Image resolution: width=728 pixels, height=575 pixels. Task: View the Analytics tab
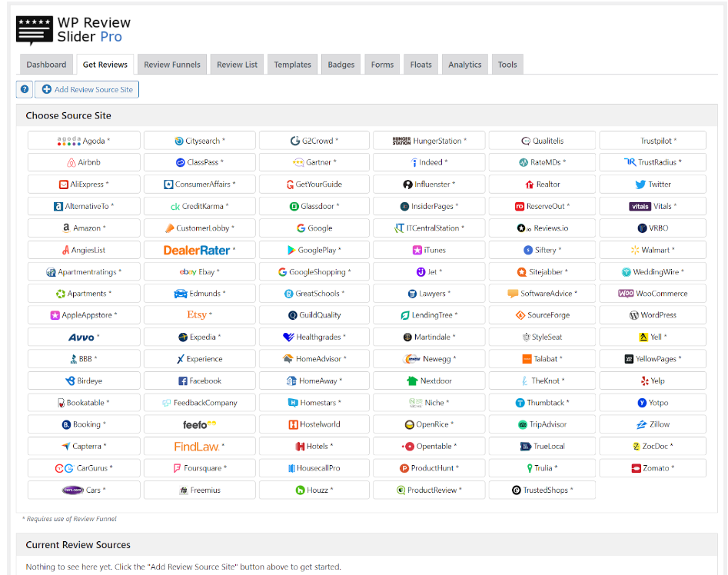click(464, 65)
